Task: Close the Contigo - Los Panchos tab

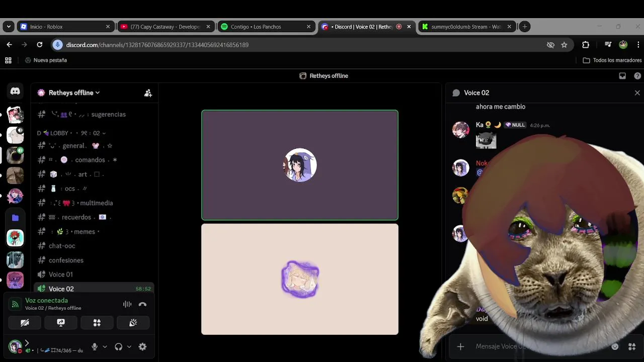Action: [x=308, y=27]
